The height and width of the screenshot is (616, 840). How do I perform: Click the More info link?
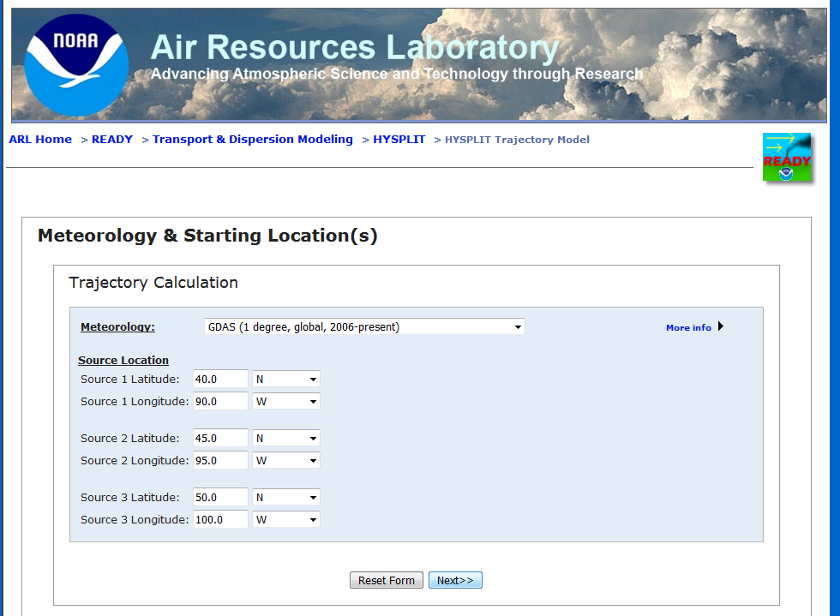pos(688,327)
